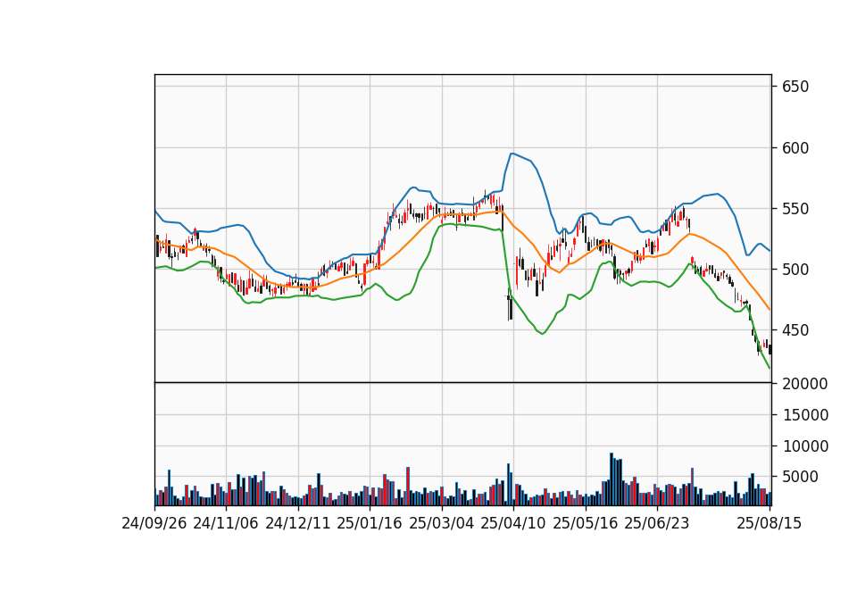Click the 25/08/15 date label
Image resolution: width=857 pixels, height=616 pixels.
pyautogui.click(x=769, y=523)
